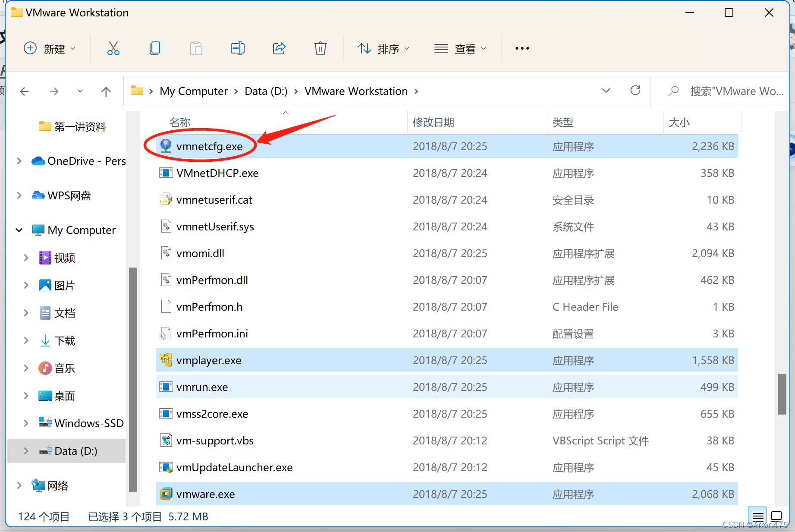Collapse the My Computer tree node
This screenshot has height=532, width=795.
pos(19,230)
